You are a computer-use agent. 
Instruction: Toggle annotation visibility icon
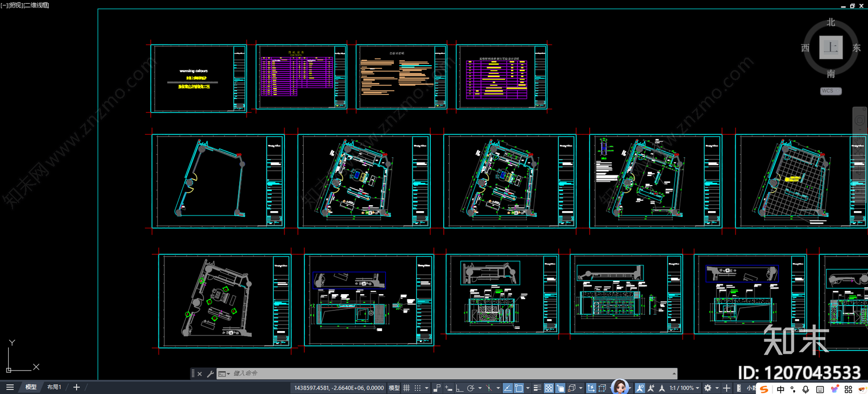[x=640, y=388]
